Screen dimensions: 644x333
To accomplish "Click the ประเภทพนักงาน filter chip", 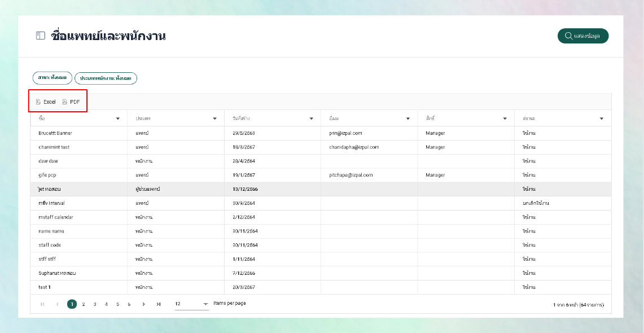I will (x=106, y=78).
